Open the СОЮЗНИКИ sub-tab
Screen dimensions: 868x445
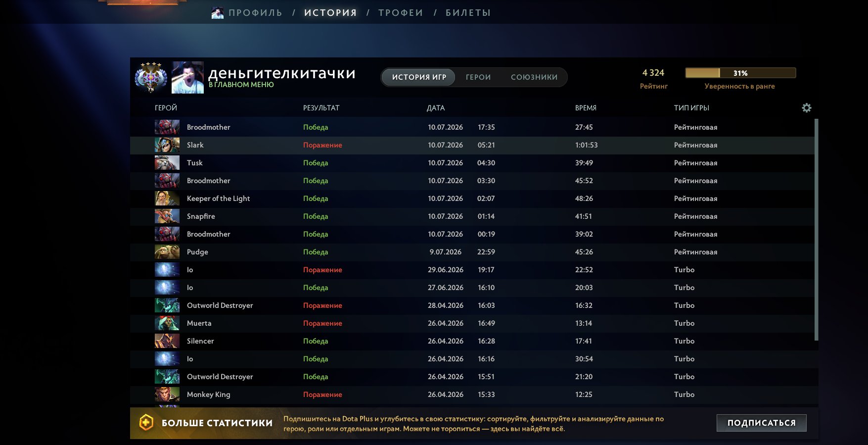pos(534,77)
